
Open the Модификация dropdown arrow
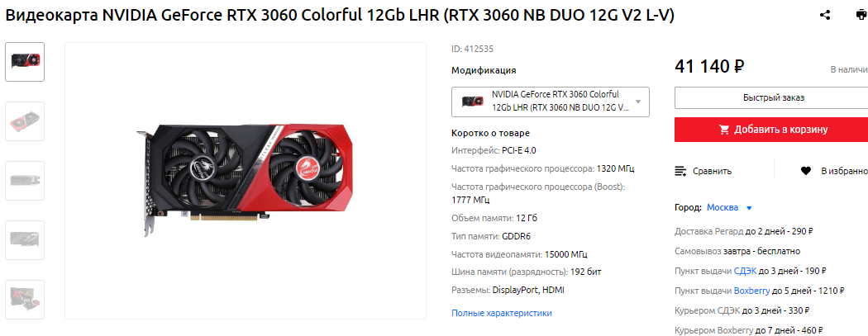(637, 102)
